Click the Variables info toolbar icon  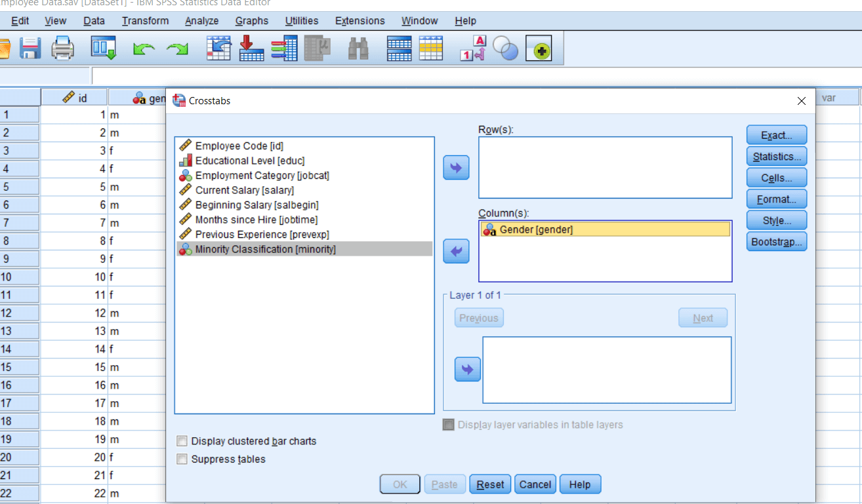284,48
